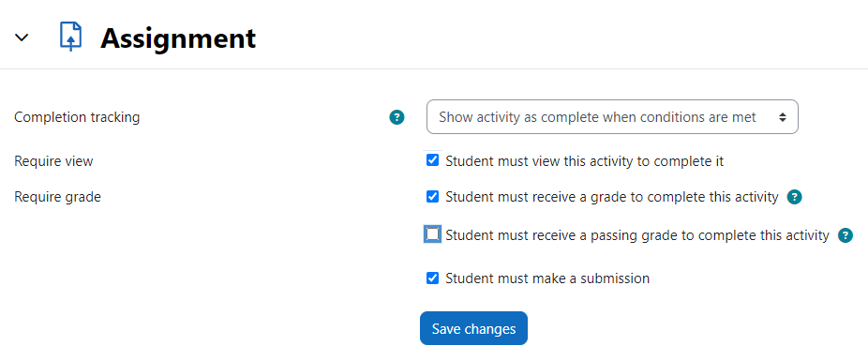Image resolution: width=868 pixels, height=361 pixels.
Task: Click the 'Require view' field label
Action: click(x=53, y=161)
